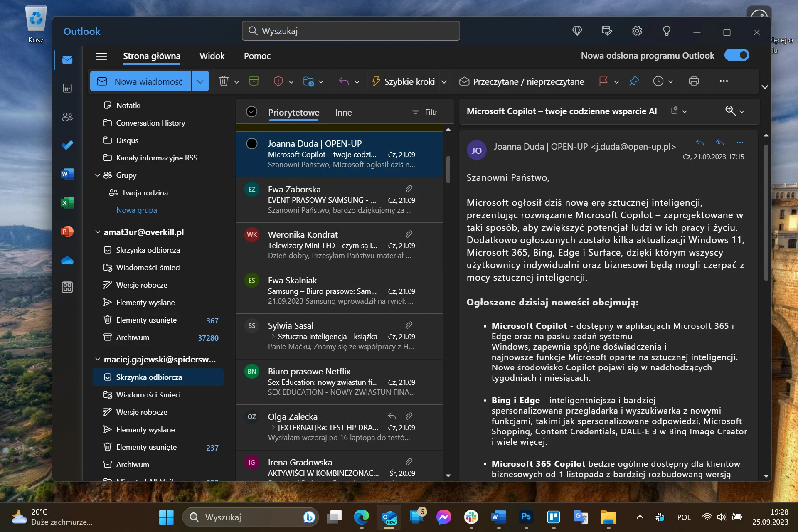The height and width of the screenshot is (532, 798).
Task: Turn off Nowa odsłona programu Outlook switch
Action: [736, 55]
